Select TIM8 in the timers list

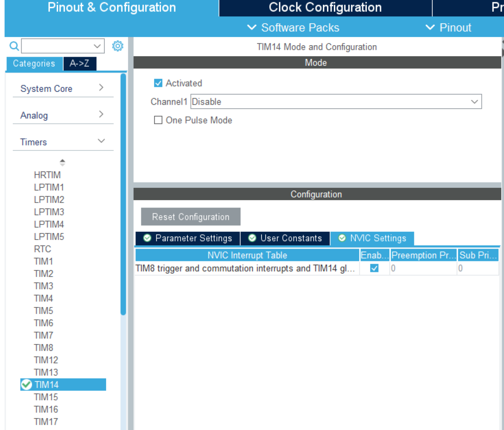point(43,348)
